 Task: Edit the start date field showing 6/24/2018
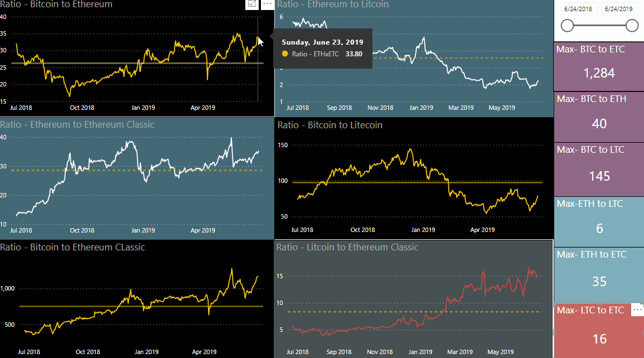coord(578,8)
